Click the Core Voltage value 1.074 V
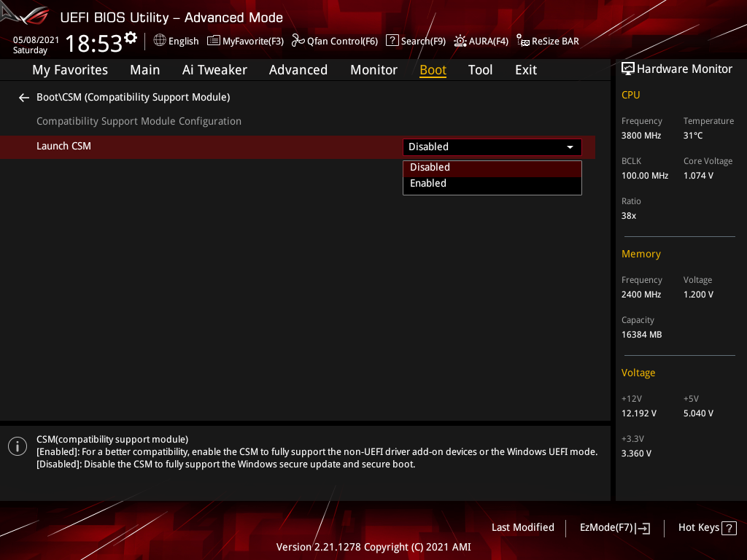 tap(698, 176)
